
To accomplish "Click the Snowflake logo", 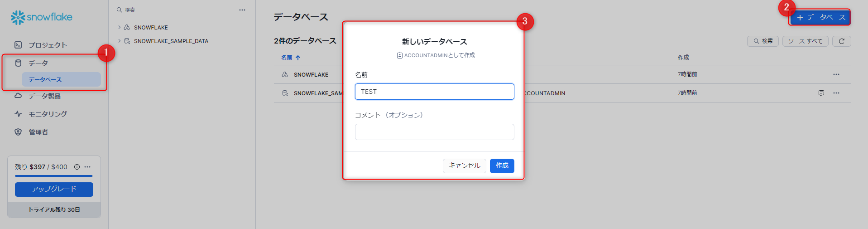I will tap(41, 17).
